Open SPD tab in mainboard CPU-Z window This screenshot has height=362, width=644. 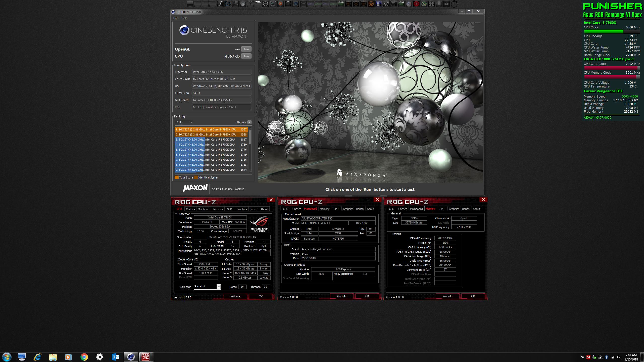(336, 209)
